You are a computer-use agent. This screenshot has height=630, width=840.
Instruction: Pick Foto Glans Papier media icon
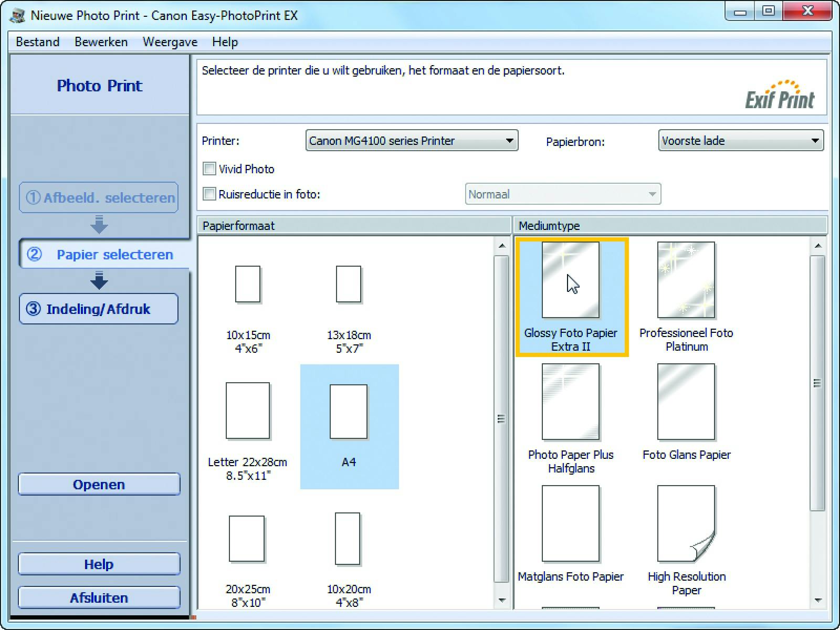coord(686,402)
